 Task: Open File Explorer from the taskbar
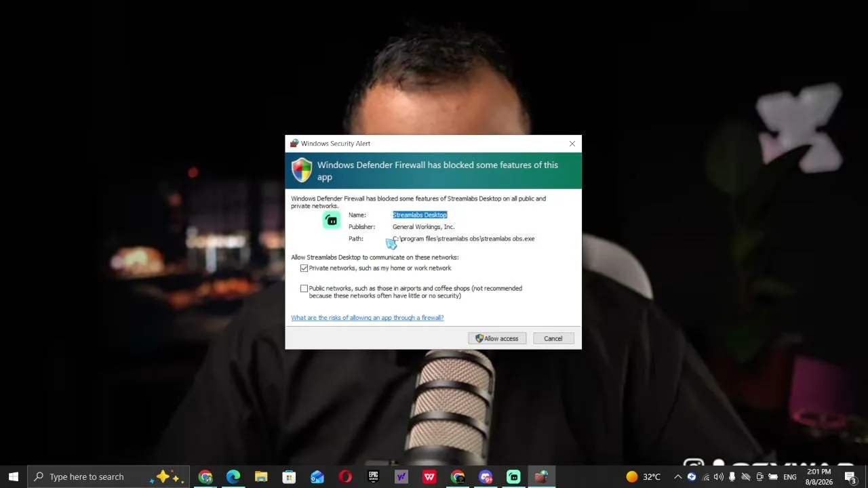(261, 476)
